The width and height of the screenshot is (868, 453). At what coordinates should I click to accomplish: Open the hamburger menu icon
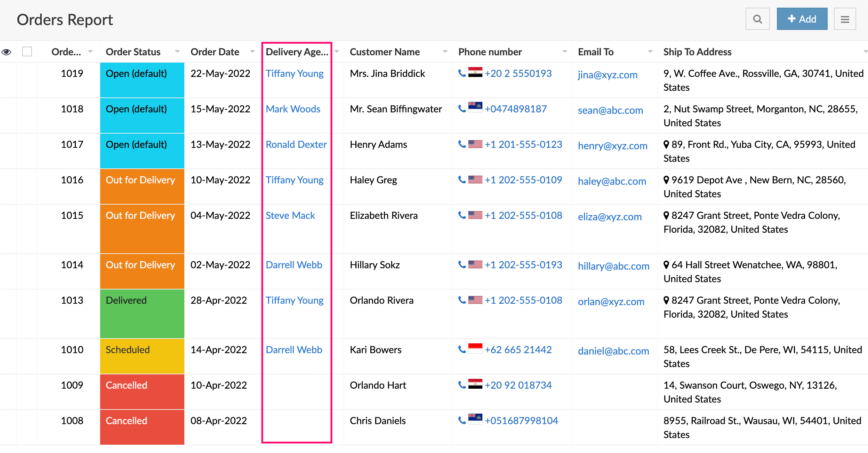[845, 19]
